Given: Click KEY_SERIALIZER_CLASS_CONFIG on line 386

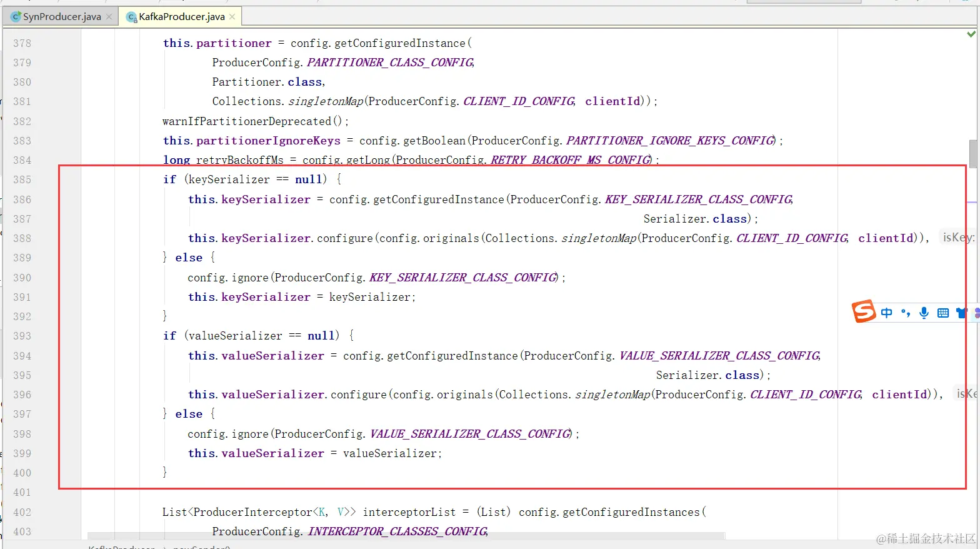Looking at the screenshot, I should coord(699,199).
